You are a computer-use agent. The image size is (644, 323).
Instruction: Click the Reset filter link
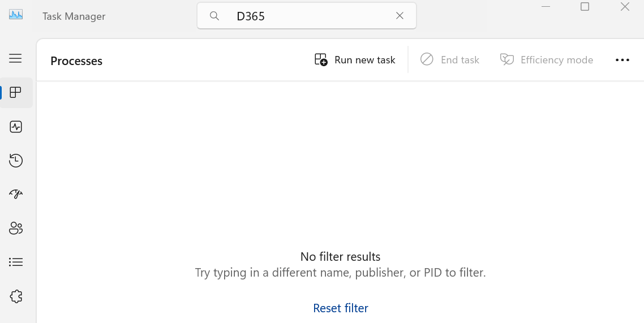[341, 308]
